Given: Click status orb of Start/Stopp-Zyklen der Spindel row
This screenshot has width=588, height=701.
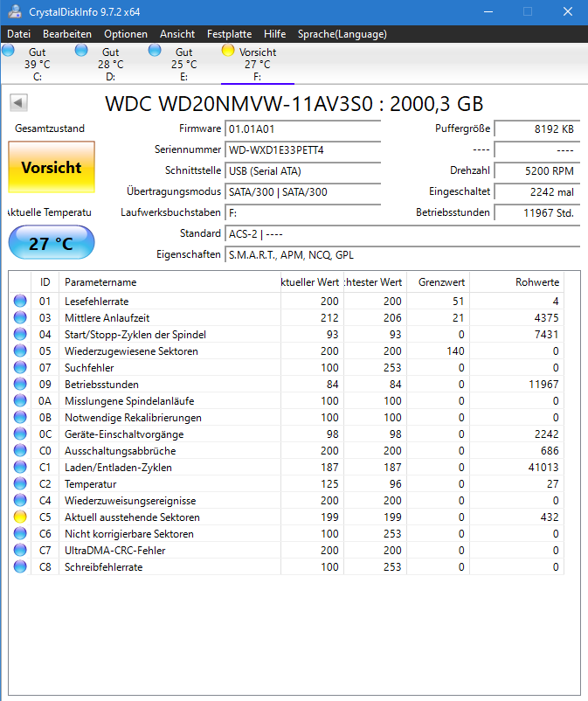Looking at the screenshot, I should pyautogui.click(x=20, y=334).
